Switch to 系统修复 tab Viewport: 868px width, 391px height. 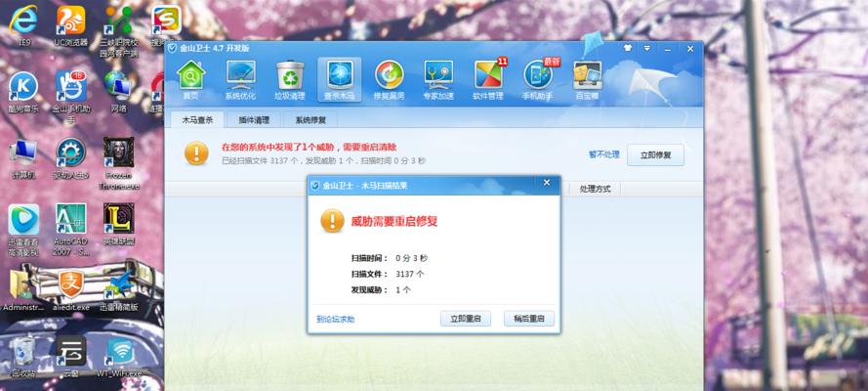(x=310, y=119)
